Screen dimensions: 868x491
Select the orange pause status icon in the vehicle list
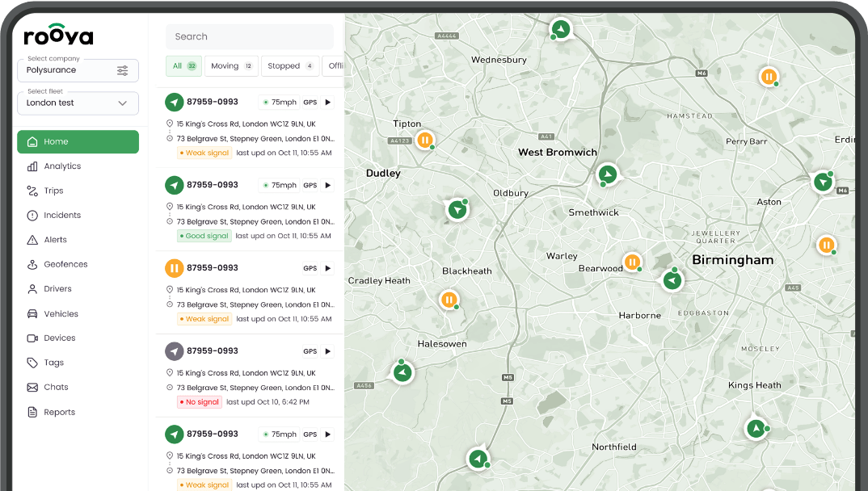(175, 268)
